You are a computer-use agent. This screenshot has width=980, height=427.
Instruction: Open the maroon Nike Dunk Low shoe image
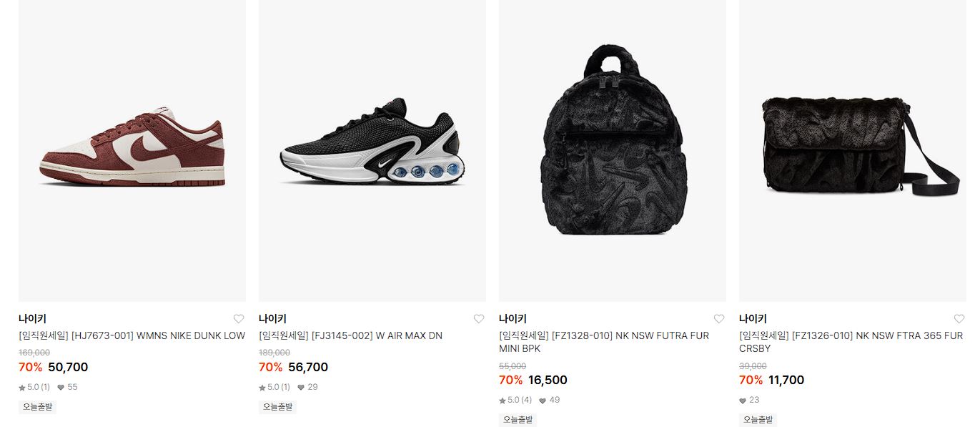point(132,150)
